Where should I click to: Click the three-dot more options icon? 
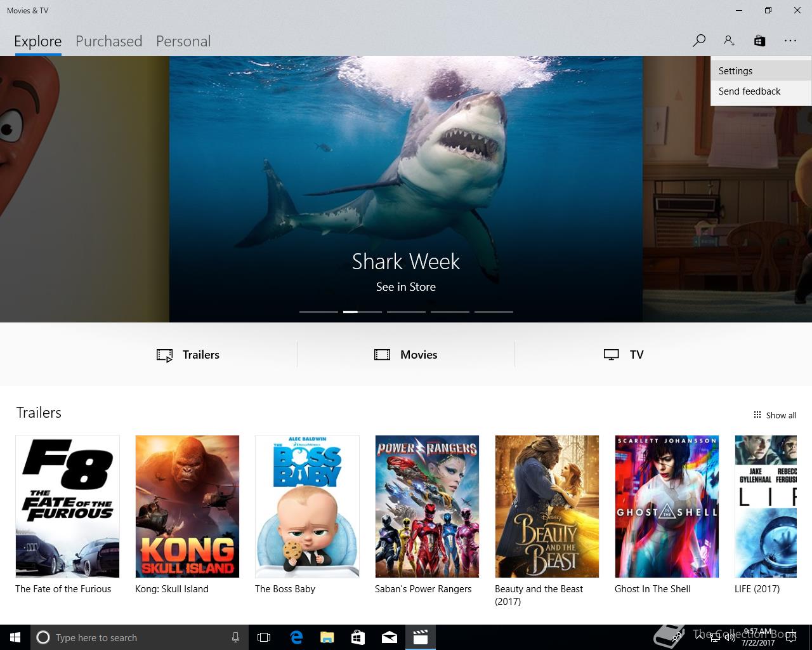pos(790,41)
